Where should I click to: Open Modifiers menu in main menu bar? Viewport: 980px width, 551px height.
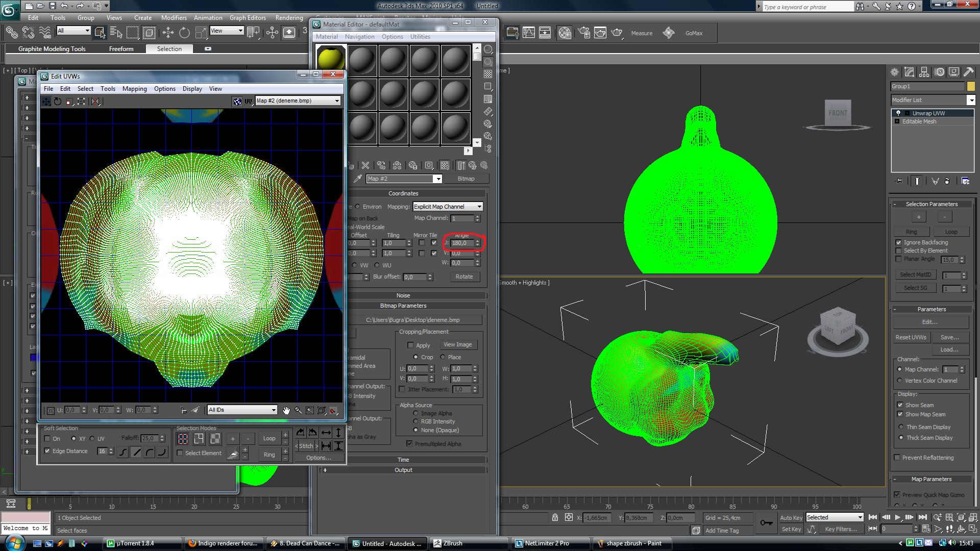(x=174, y=18)
